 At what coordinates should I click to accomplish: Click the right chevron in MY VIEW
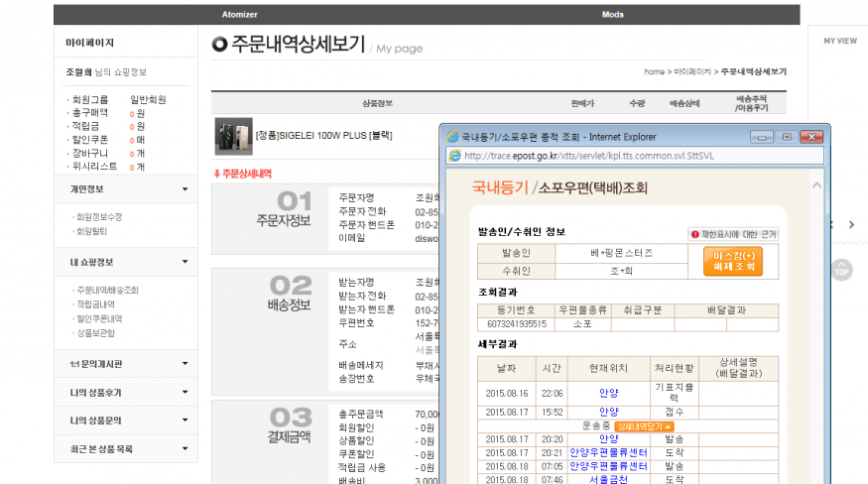point(851,225)
